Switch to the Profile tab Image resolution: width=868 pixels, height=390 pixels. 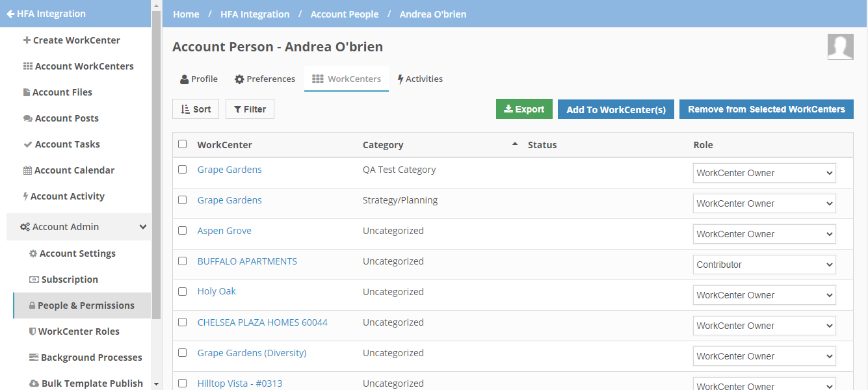199,79
